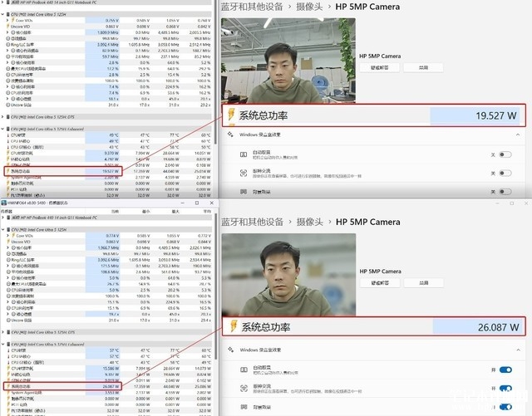Click 自动取景 framing icon beside the 开 toggle
Image resolution: width=532 pixels, height=416 pixels.
point(244,370)
